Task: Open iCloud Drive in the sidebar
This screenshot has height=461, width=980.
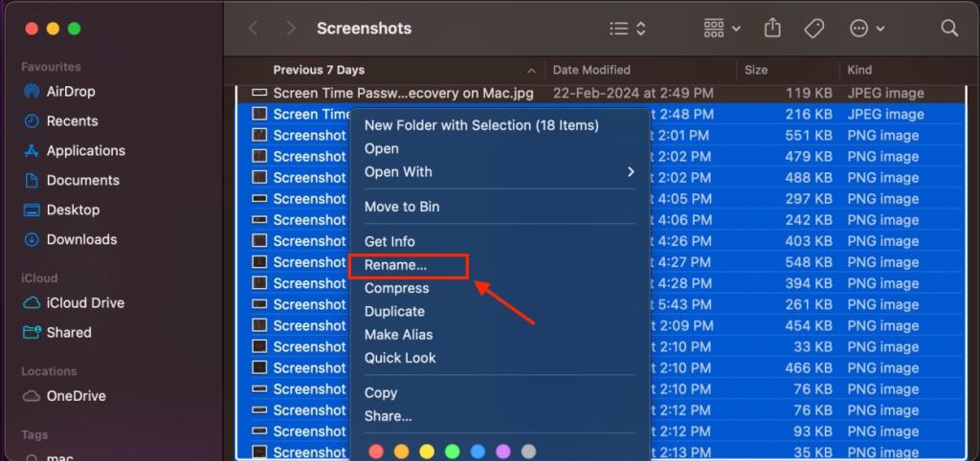Action: tap(85, 303)
